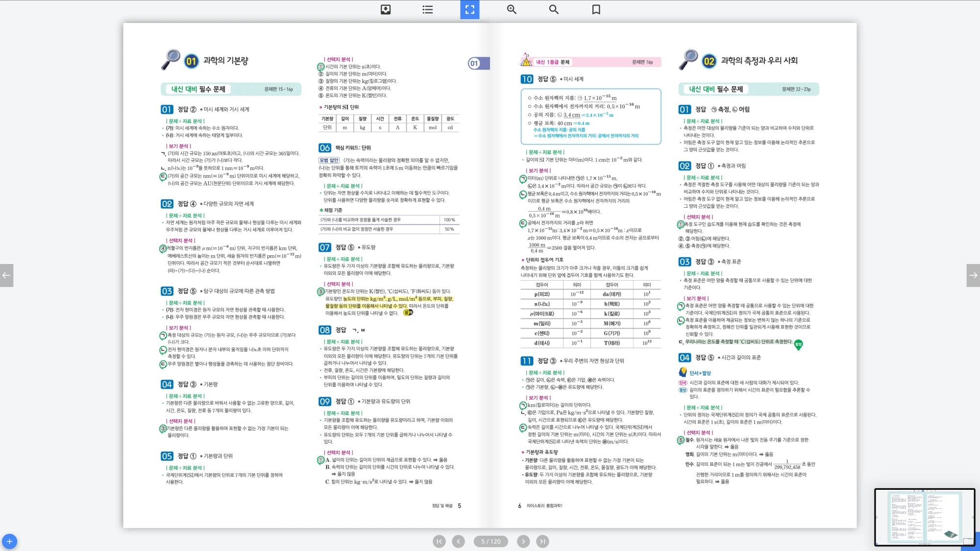This screenshot has height=551, width=980.
Task: Click right edge next-page arrow
Action: [973, 275]
